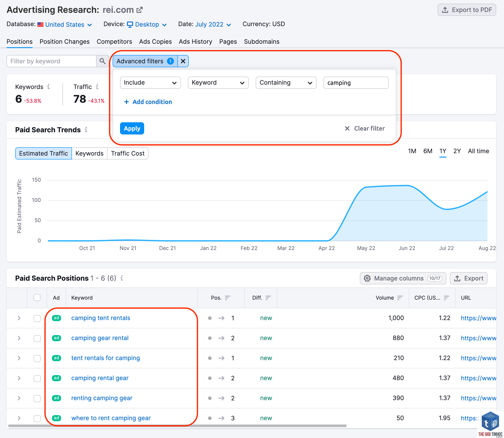Image resolution: width=504 pixels, height=438 pixels.
Task: Switch to the Ads Copies tab
Action: [x=155, y=42]
